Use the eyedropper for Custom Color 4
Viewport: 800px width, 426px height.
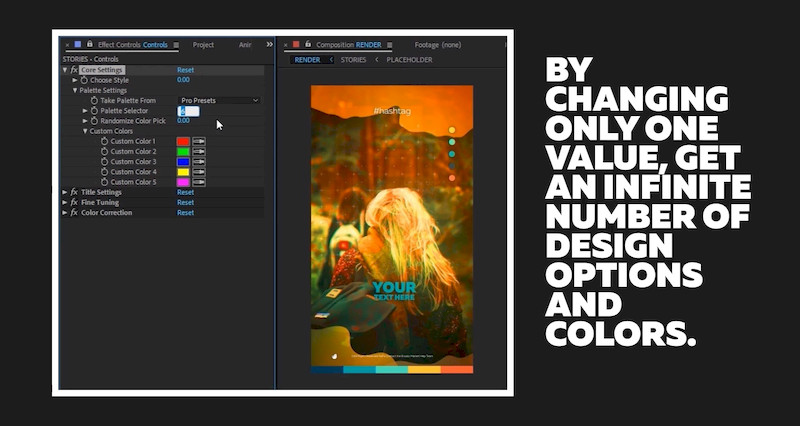pyautogui.click(x=199, y=172)
